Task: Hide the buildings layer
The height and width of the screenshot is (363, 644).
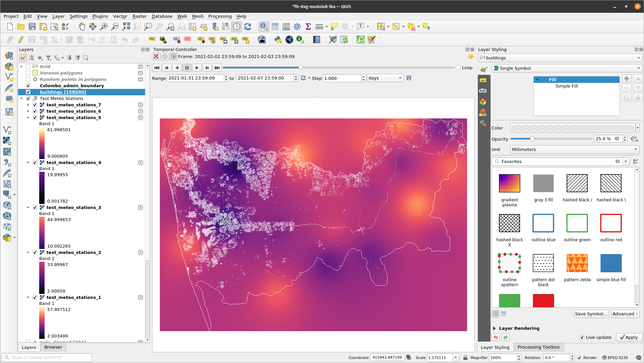Action: point(28,92)
